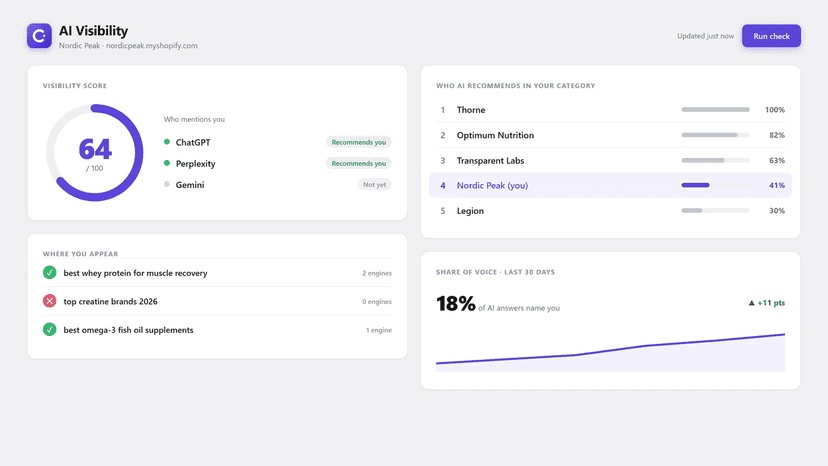
Task: Click the Transparent Labs 63% progress bar
Action: 716,160
